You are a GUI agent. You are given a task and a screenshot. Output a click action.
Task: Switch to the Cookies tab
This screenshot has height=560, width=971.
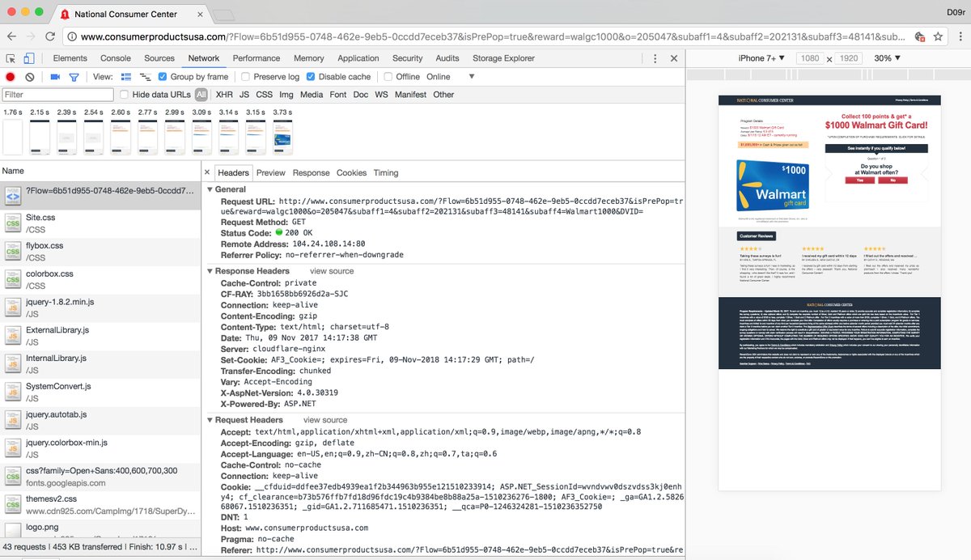(351, 172)
